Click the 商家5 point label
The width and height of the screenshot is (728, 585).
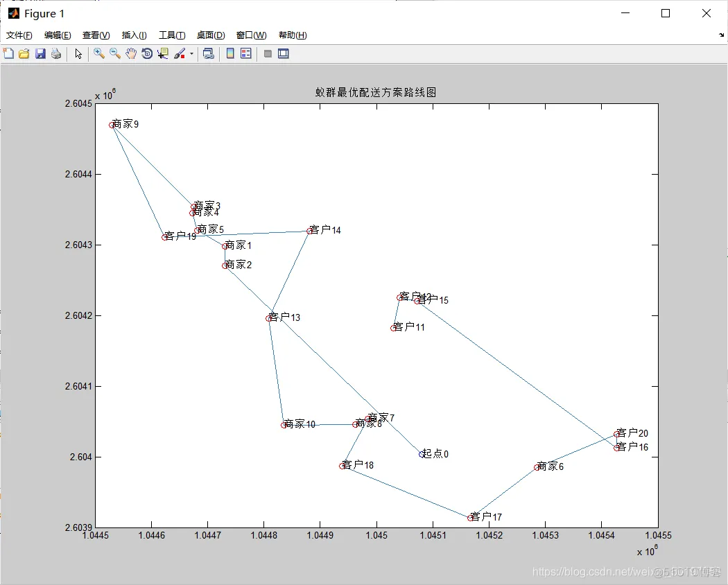click(x=210, y=229)
